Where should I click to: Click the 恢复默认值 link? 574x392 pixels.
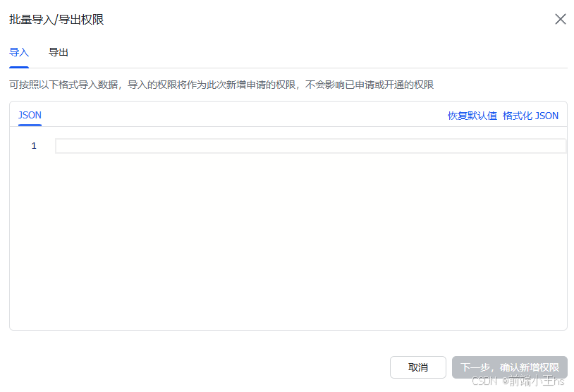click(x=472, y=116)
